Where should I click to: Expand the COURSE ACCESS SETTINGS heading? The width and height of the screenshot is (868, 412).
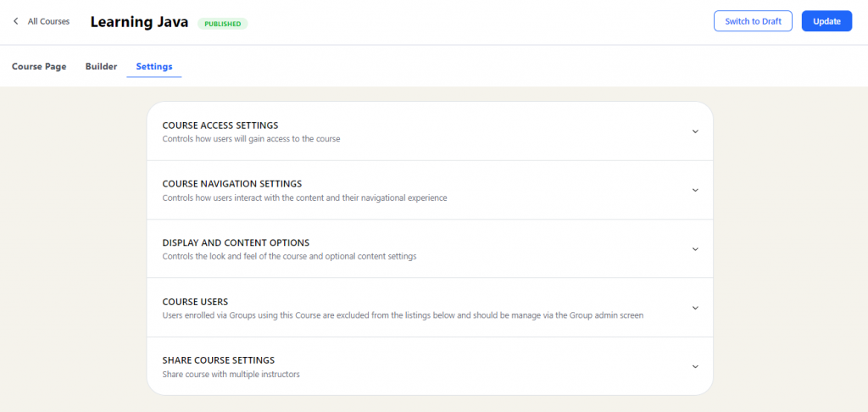click(220, 125)
